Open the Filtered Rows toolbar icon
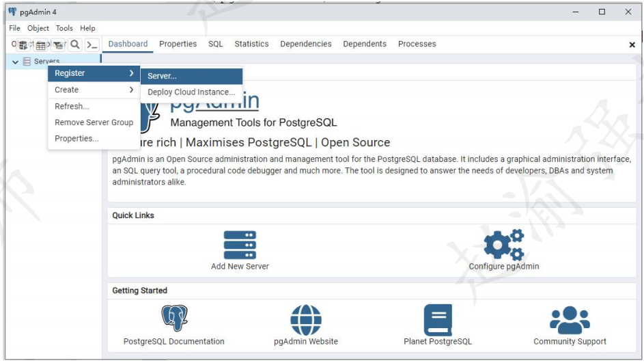644x363 pixels. (58, 45)
